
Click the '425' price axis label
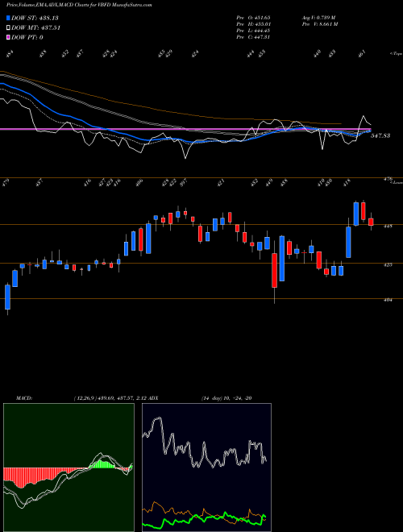(389, 264)
